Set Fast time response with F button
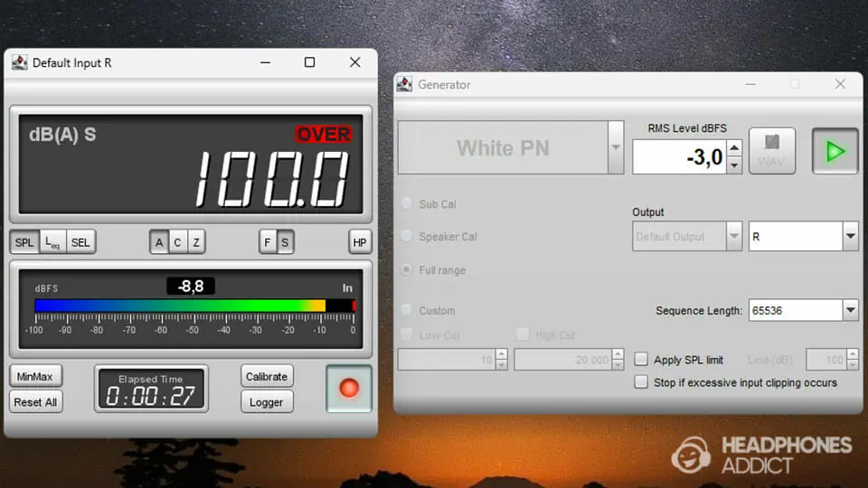 click(x=268, y=242)
